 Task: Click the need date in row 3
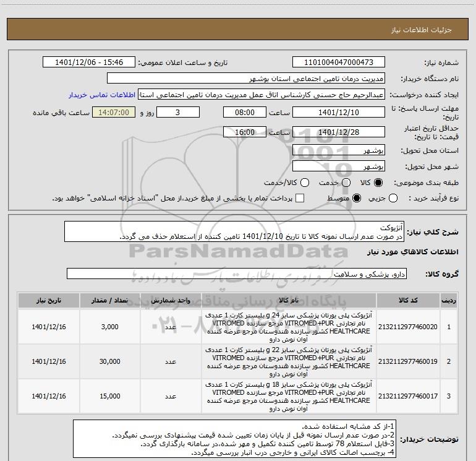click(49, 396)
